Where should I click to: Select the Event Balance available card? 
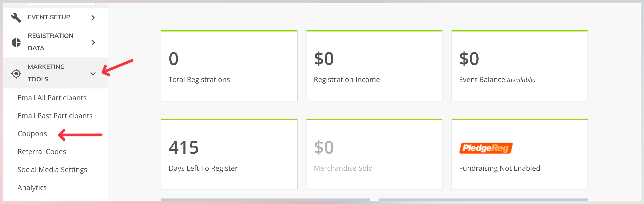(519, 66)
